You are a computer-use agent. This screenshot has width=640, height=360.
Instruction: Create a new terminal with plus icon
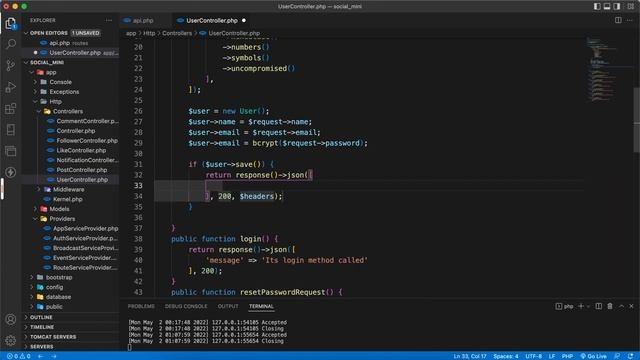(x=581, y=306)
